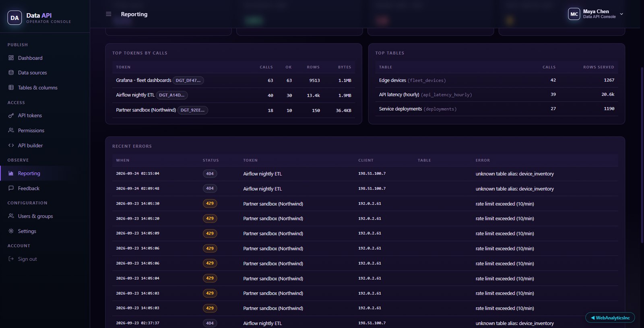Click the DGT_A14D... token chip
Screen dimensions: 644x328
(171, 95)
